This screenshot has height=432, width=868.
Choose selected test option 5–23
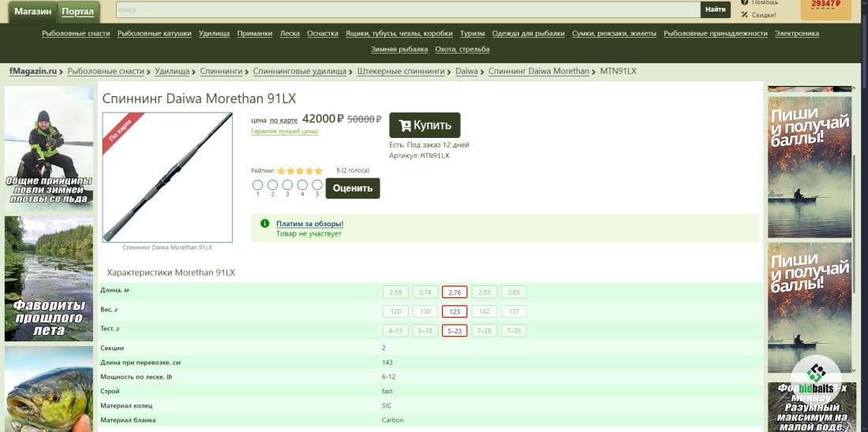[x=455, y=331]
